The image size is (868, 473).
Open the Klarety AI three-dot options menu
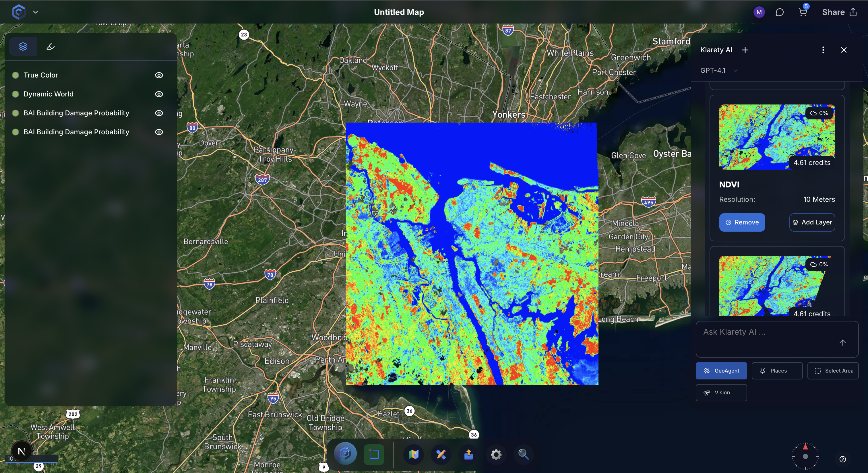(x=823, y=50)
